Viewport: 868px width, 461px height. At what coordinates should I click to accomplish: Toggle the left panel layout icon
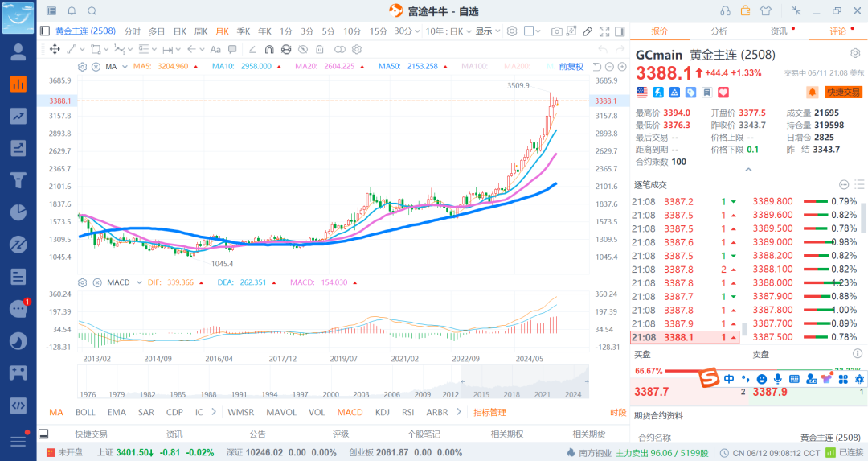pos(45,31)
